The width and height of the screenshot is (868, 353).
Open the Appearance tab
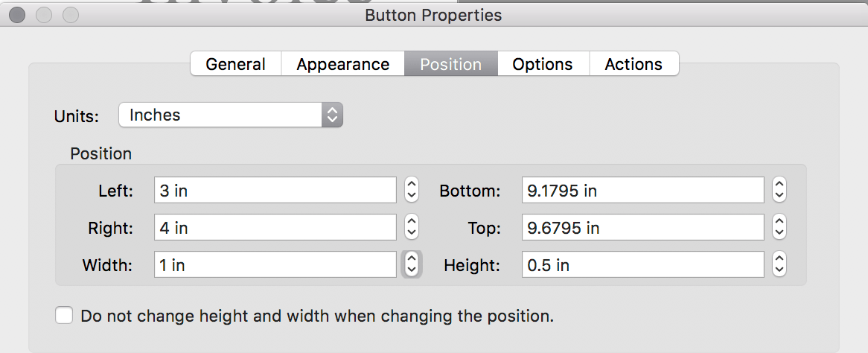click(342, 64)
